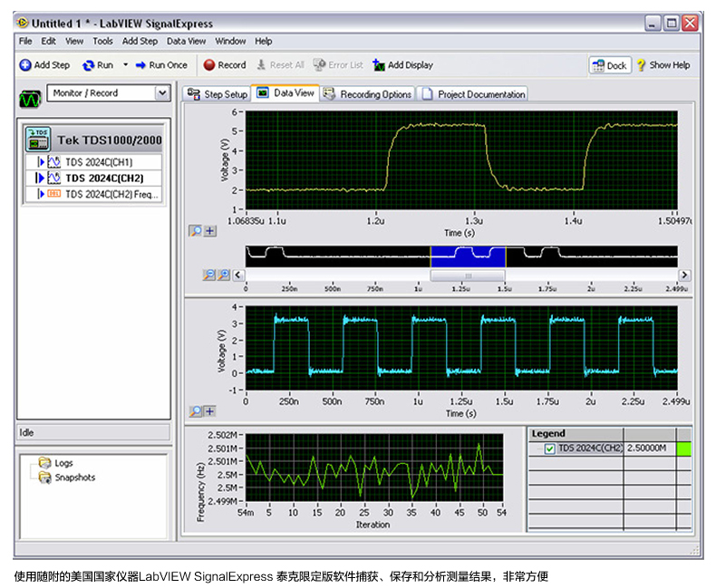Screen dimensions: 716x588
Task: Click the overview scroll right arrow
Action: [684, 275]
